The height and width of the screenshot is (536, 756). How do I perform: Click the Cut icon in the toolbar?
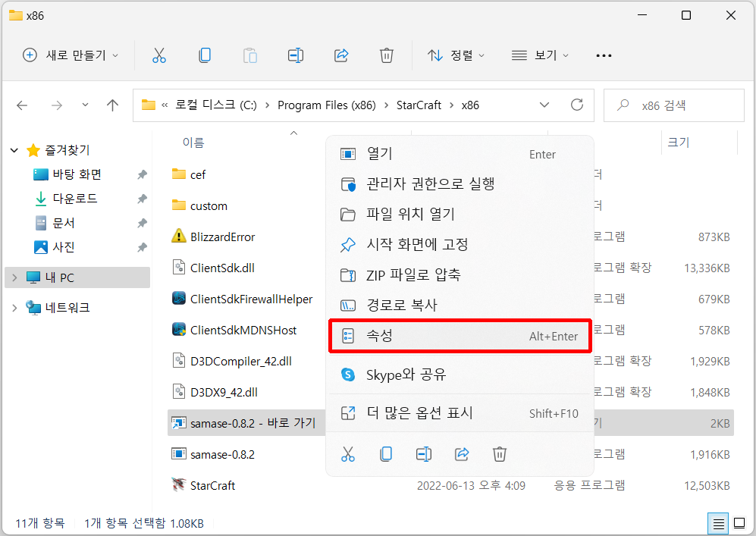[158, 55]
